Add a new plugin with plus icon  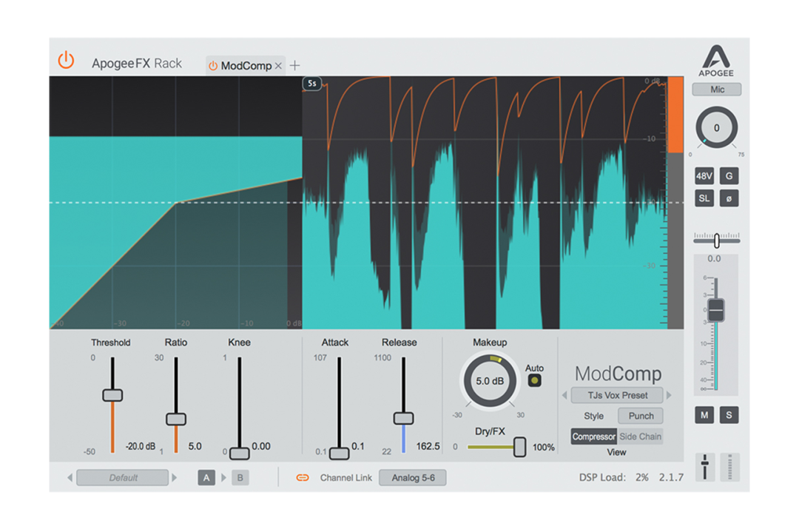(x=295, y=66)
